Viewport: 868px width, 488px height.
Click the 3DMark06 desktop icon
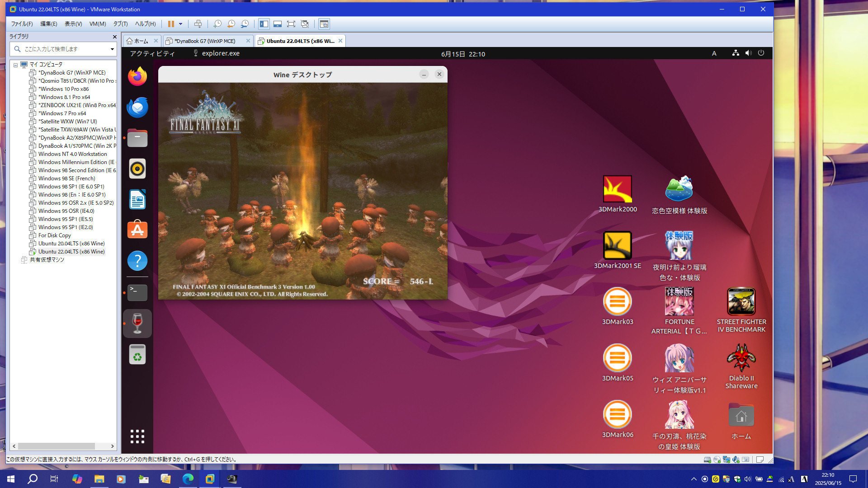(618, 419)
